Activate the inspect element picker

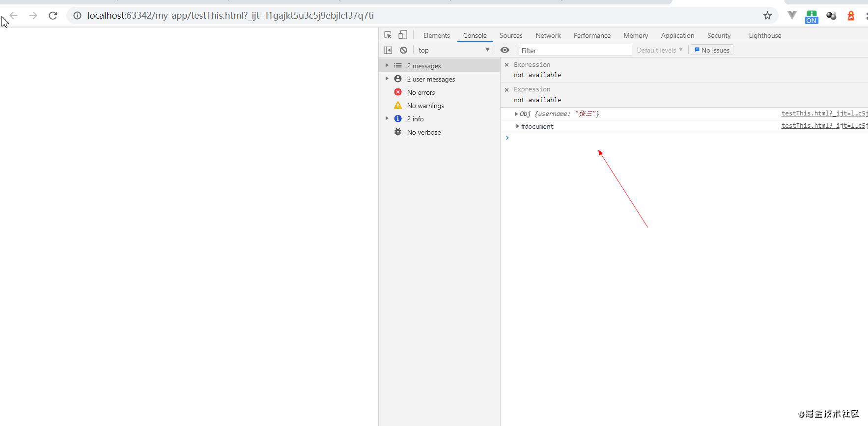tap(388, 35)
